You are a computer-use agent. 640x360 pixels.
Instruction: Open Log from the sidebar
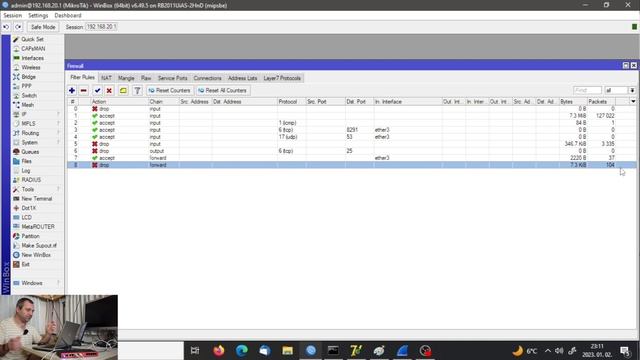click(26, 171)
